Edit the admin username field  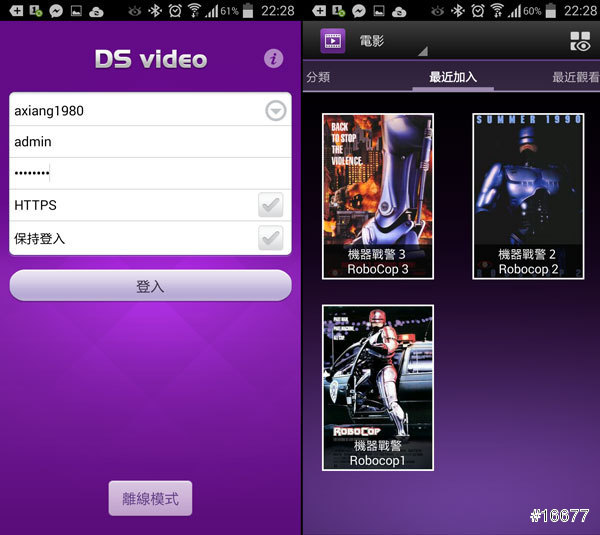pyautogui.click(x=150, y=142)
